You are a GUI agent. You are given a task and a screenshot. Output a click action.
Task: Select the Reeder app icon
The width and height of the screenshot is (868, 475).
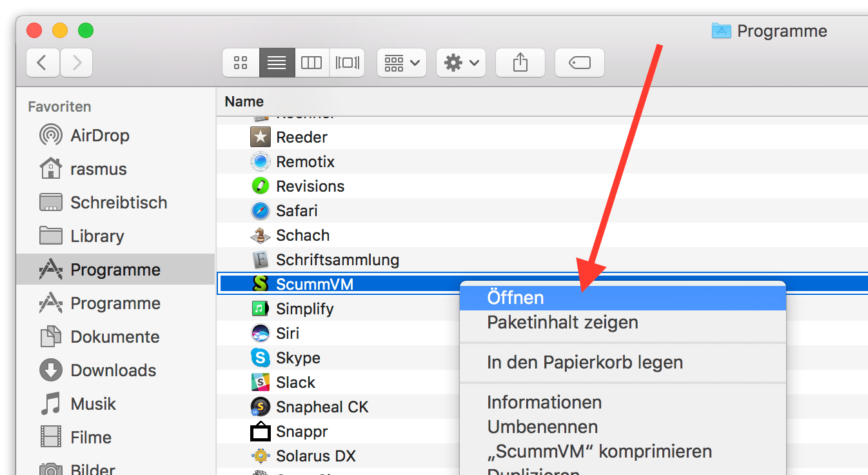tap(260, 137)
